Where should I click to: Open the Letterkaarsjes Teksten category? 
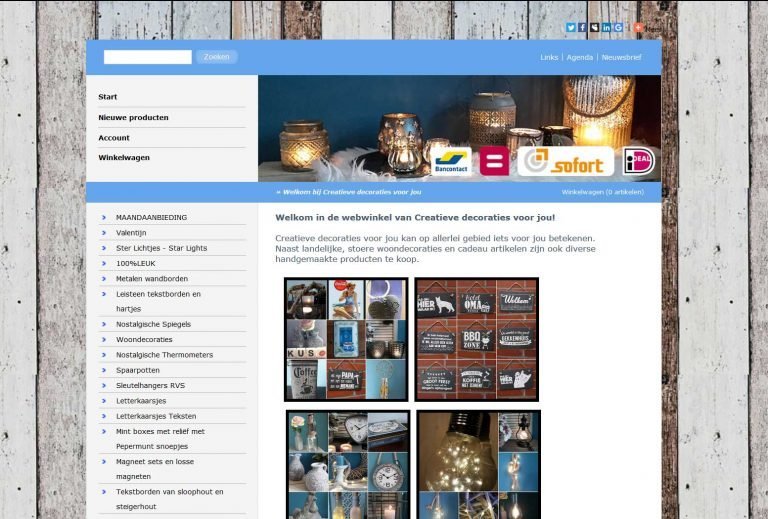pyautogui.click(x=156, y=416)
